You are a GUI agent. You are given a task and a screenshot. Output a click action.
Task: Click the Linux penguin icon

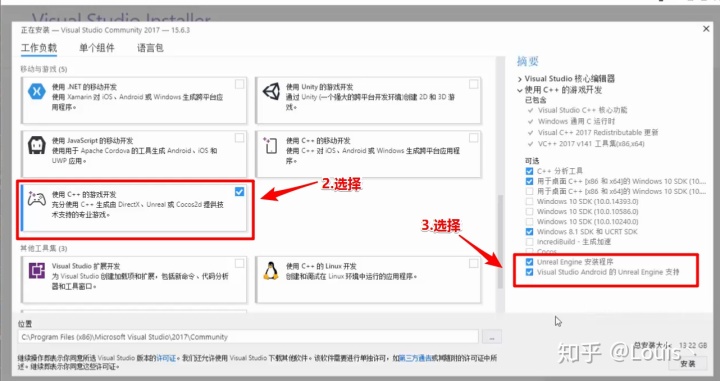[x=270, y=270]
